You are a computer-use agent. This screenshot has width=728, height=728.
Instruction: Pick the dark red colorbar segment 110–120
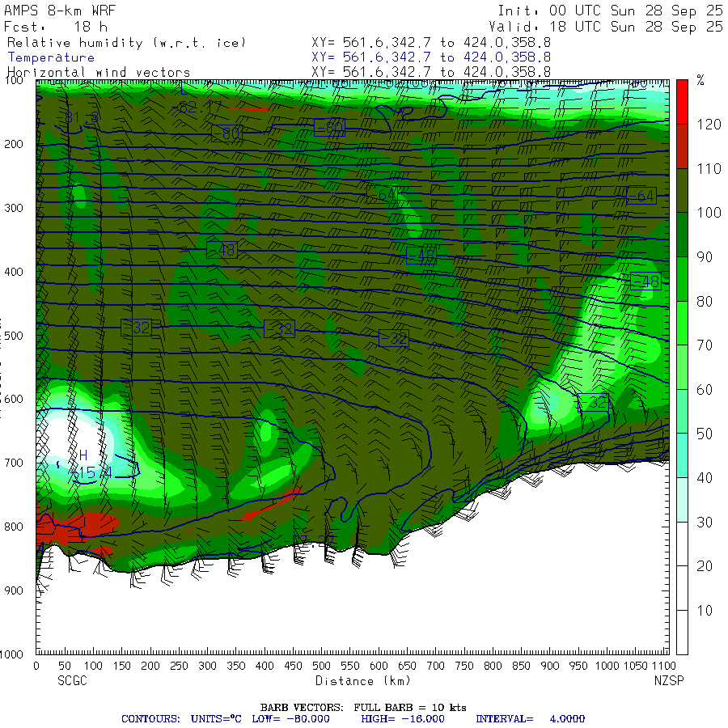[682, 146]
